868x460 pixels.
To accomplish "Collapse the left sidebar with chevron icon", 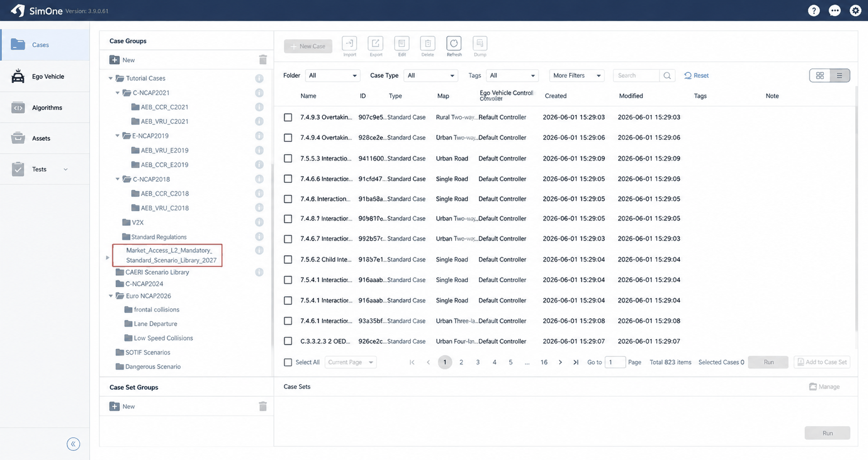I will click(x=73, y=444).
